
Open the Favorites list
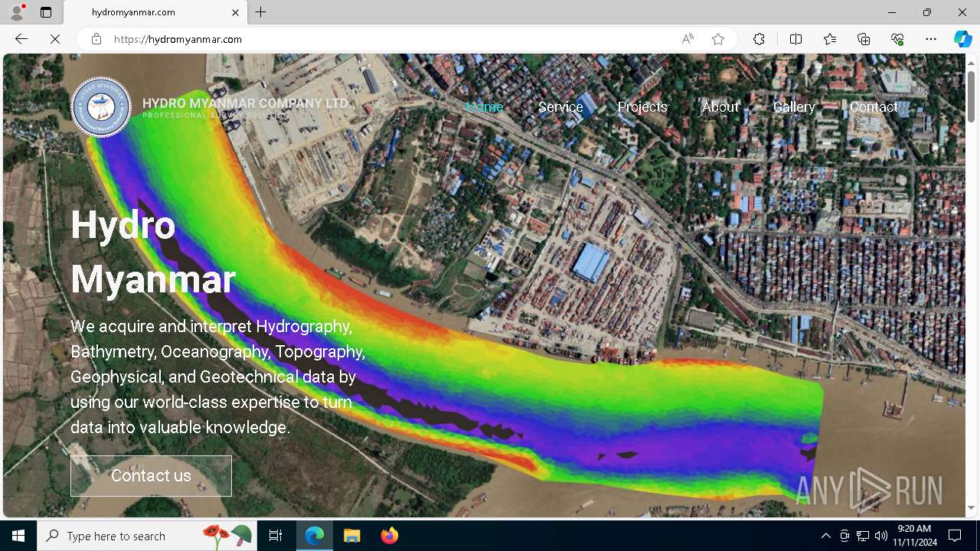point(830,39)
